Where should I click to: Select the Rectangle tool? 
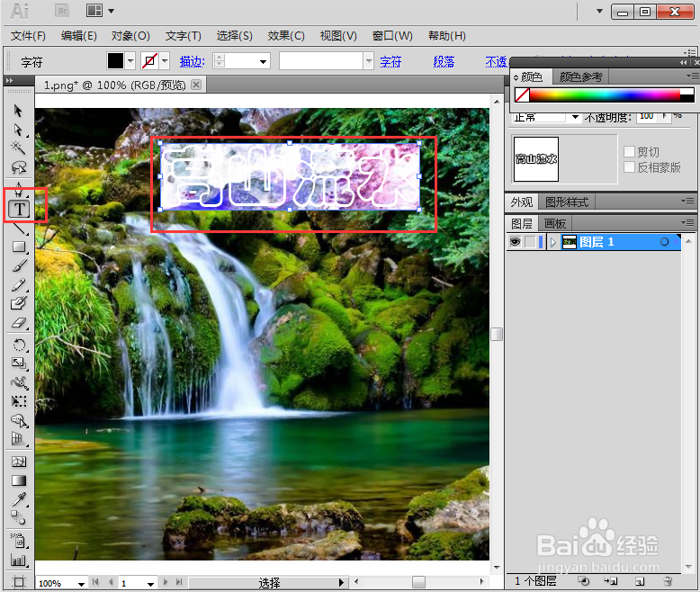pyautogui.click(x=18, y=247)
